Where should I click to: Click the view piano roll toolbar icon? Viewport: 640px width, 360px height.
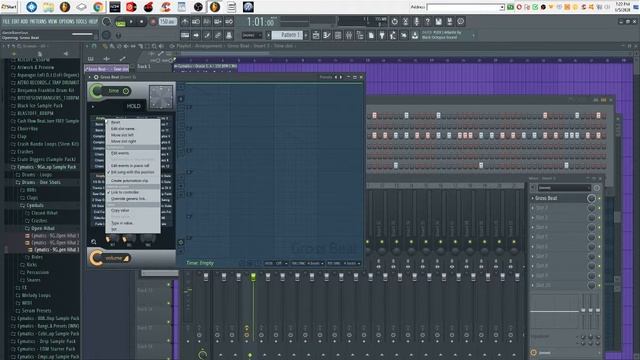pyautogui.click(x=327, y=36)
